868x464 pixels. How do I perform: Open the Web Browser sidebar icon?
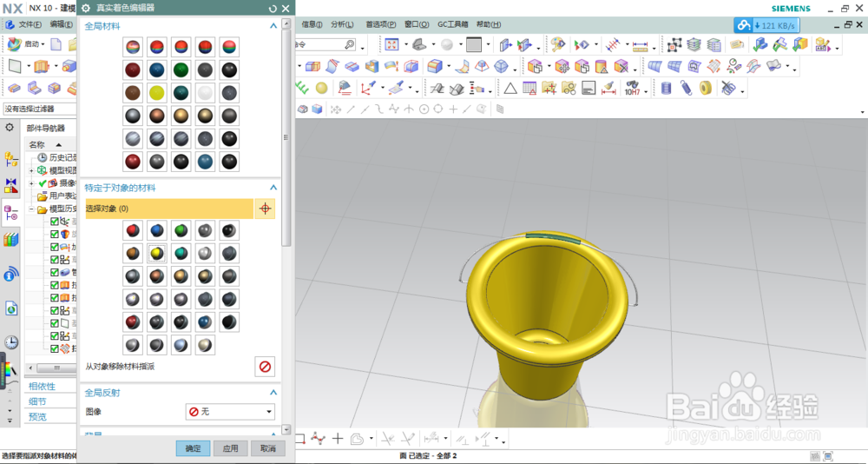pos(11,308)
